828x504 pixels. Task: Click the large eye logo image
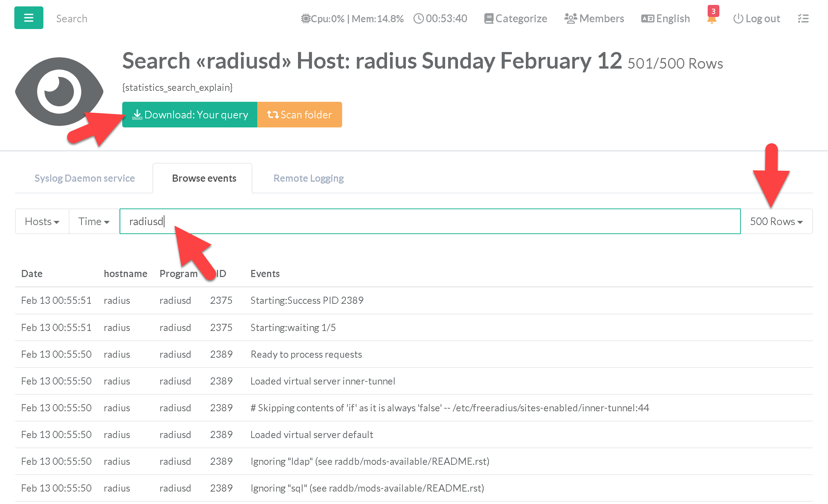[59, 92]
